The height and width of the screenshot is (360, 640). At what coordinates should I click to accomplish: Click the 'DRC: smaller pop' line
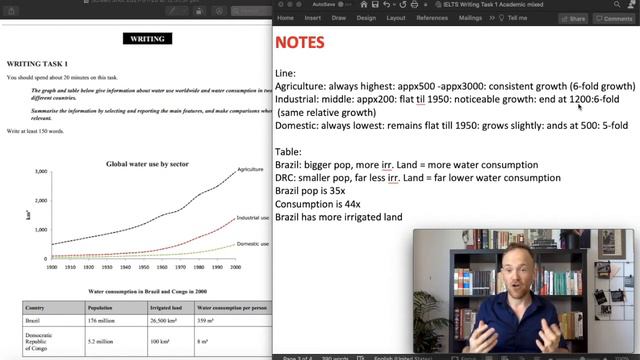tap(418, 178)
